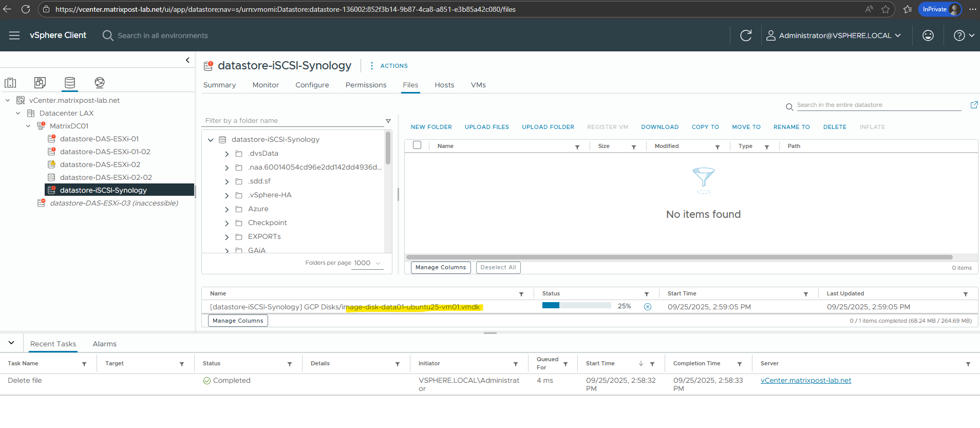
Task: Click UPLOAD FOLDER button
Action: pyautogui.click(x=548, y=127)
